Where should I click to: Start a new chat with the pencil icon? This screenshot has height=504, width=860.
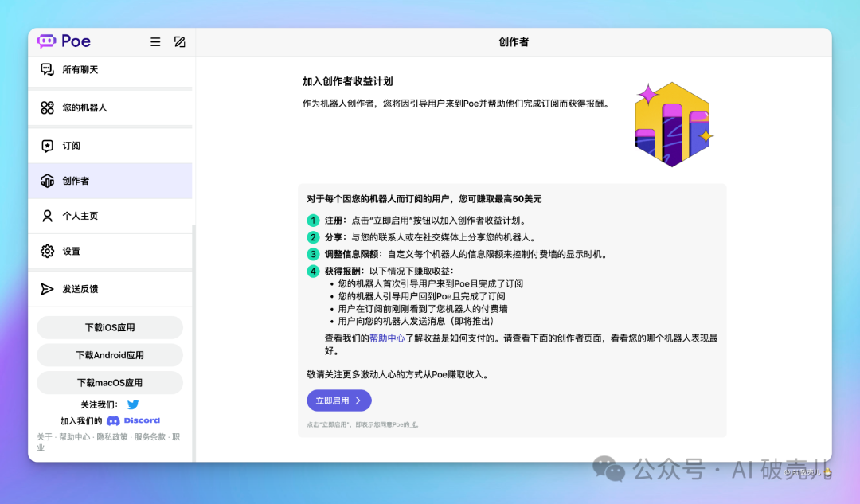180,42
